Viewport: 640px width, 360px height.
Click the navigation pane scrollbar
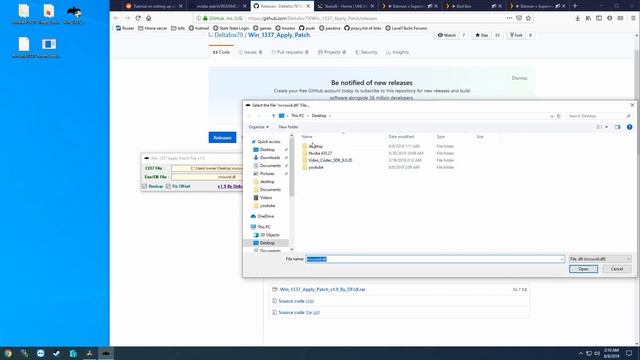(292, 167)
